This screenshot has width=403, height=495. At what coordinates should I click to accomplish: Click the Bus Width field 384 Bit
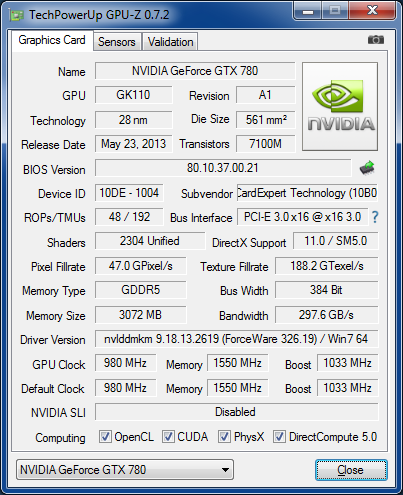327,290
